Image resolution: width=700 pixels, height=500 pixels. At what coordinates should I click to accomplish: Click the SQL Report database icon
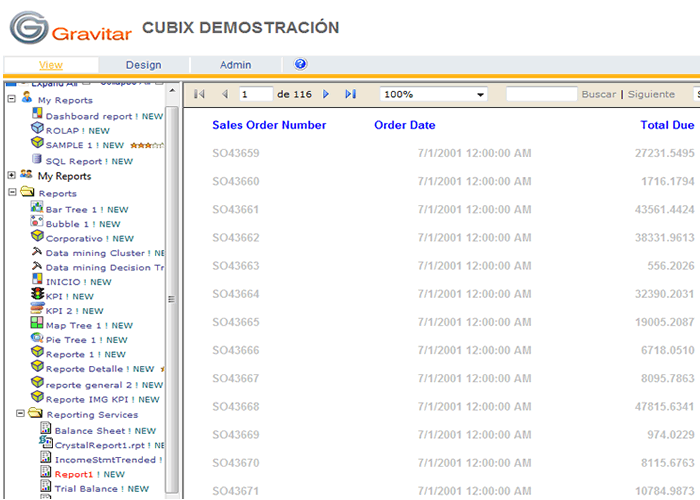click(37, 159)
